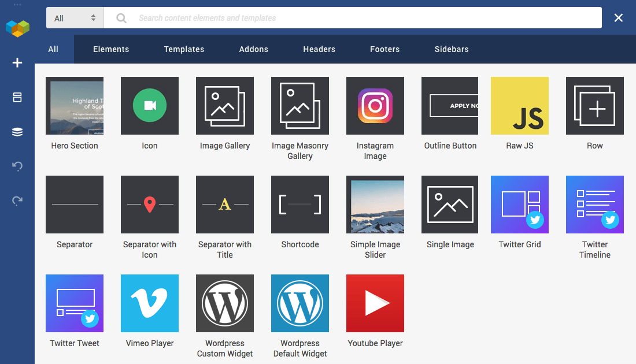Click the search magnifier icon
The image size is (636, 364).
tap(121, 18)
